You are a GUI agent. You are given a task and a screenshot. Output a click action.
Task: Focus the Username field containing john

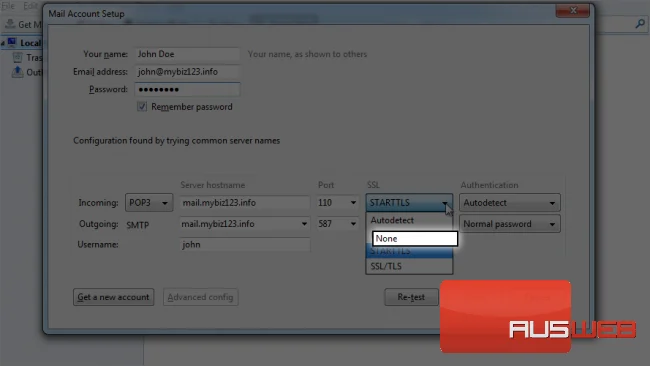[245, 245]
